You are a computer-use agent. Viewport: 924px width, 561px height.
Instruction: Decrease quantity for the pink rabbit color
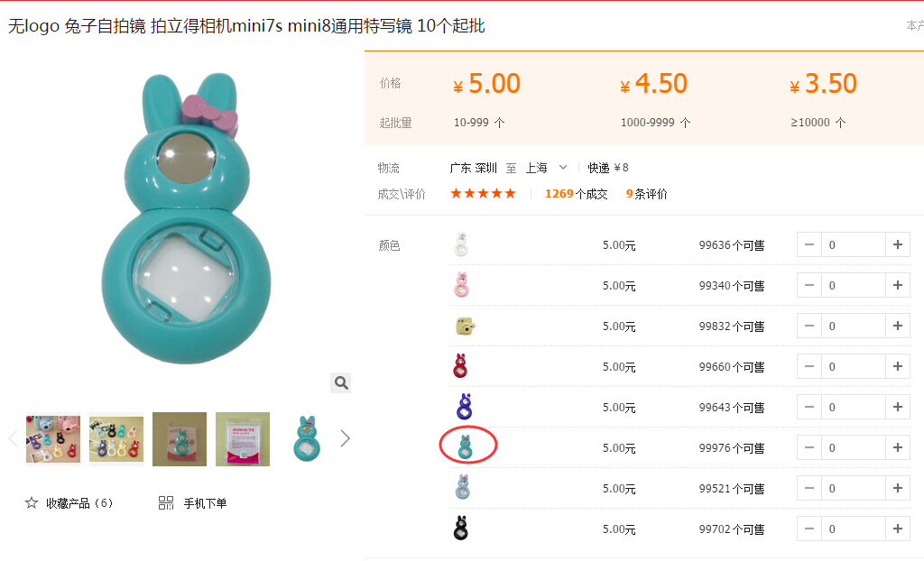pyautogui.click(x=809, y=285)
